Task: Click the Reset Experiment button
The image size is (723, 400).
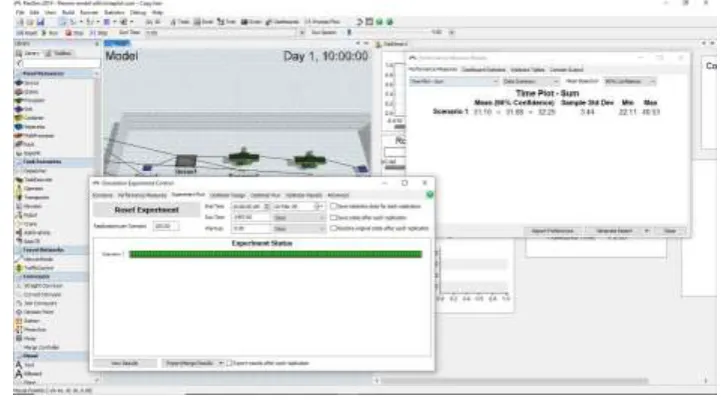Action: pyautogui.click(x=146, y=210)
